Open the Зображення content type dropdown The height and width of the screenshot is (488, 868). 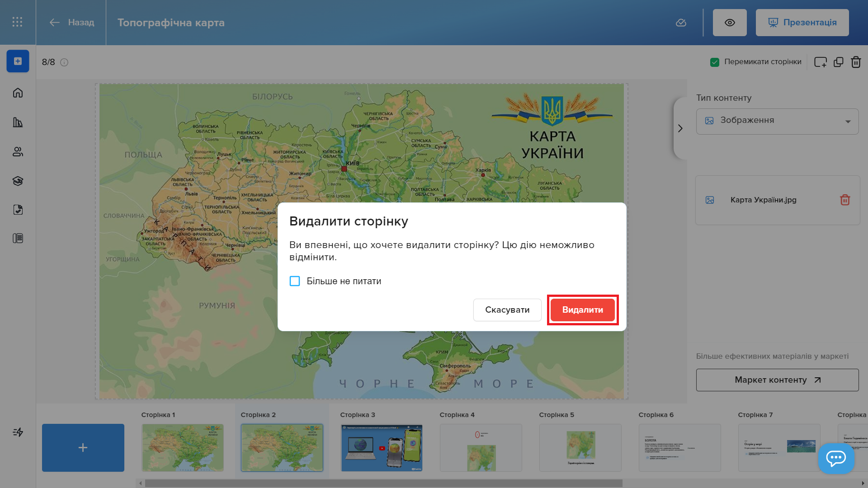(x=777, y=121)
